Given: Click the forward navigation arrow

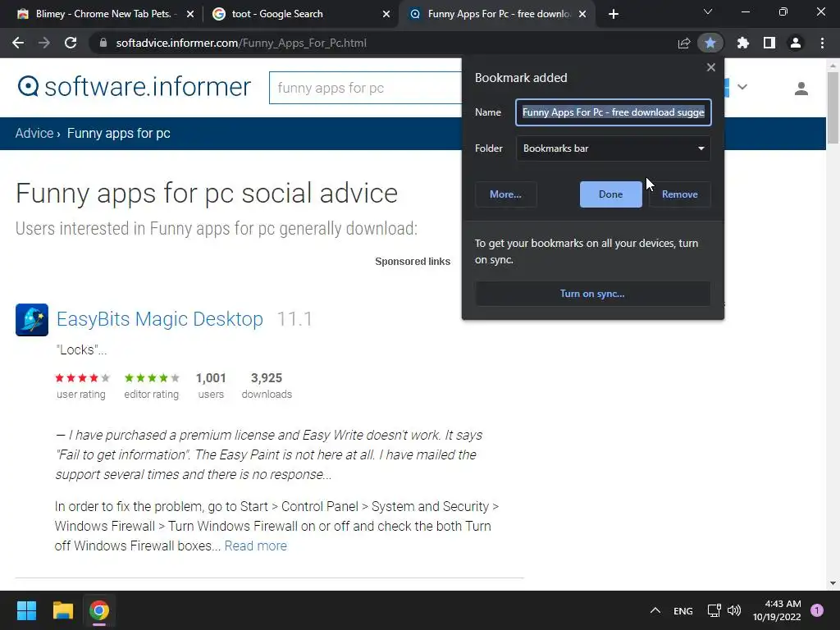Looking at the screenshot, I should click(44, 43).
